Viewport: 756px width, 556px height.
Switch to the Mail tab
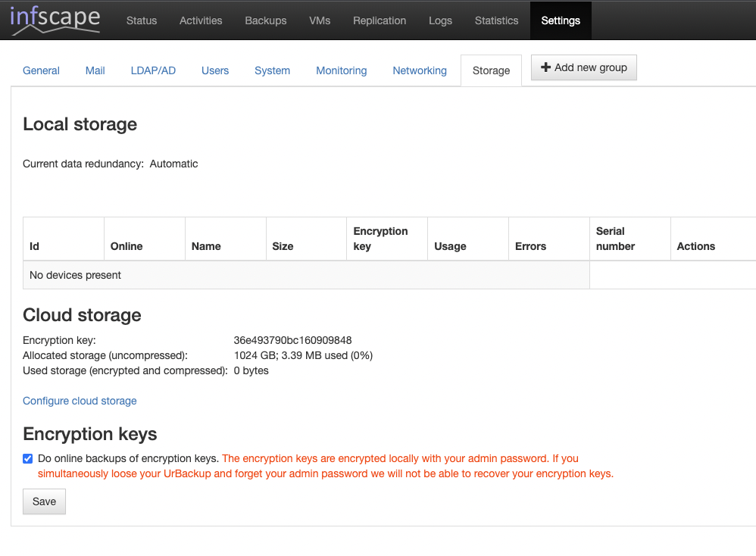[x=95, y=70]
